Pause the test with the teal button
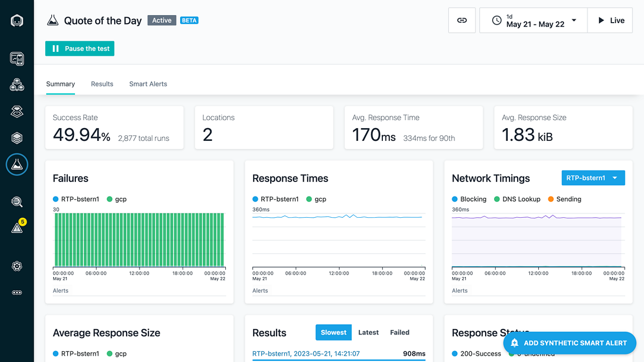The height and width of the screenshot is (362, 644). coord(79,49)
